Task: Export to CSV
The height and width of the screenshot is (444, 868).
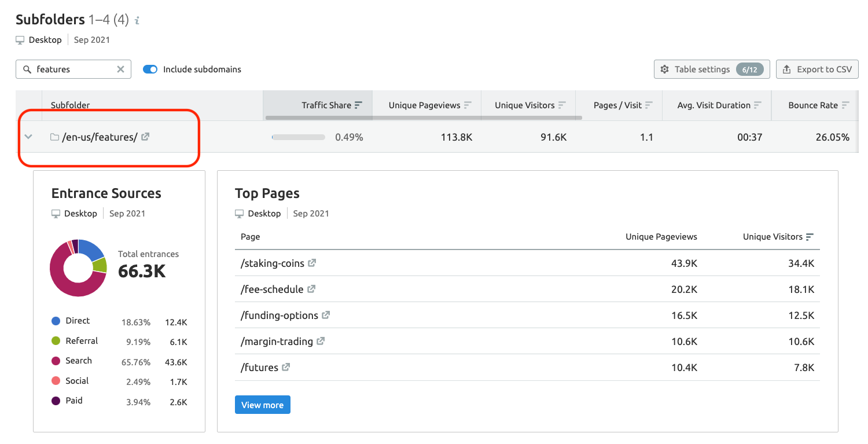Action: click(x=817, y=69)
